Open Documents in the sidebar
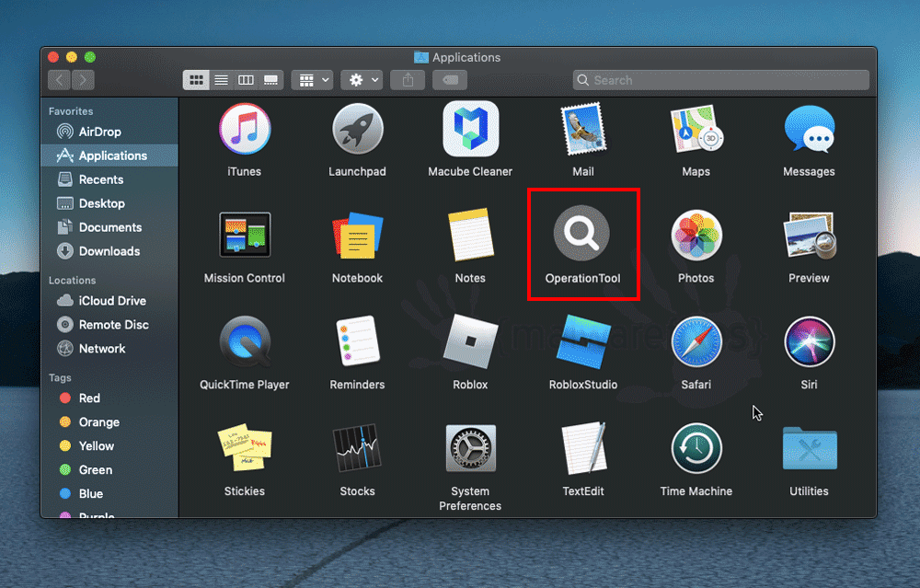 [109, 227]
